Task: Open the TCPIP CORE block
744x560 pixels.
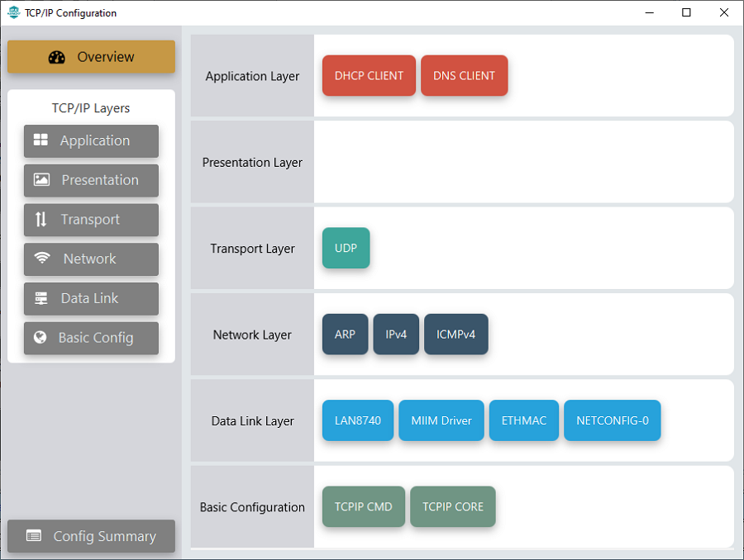Action: tap(452, 507)
